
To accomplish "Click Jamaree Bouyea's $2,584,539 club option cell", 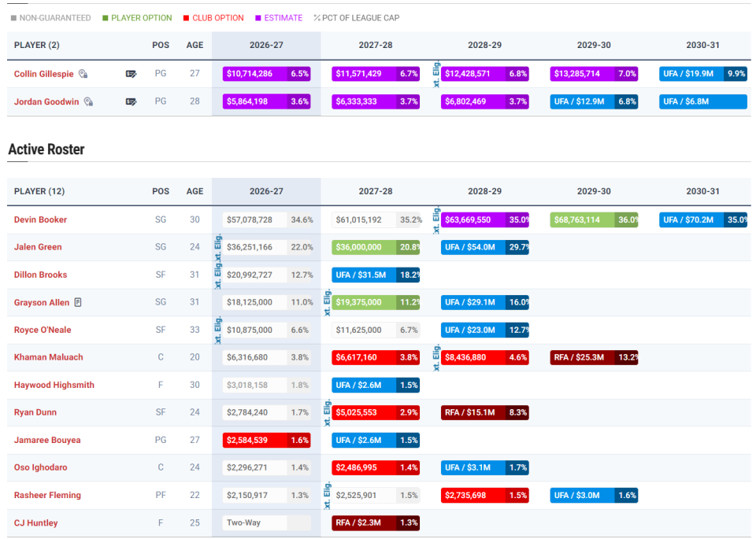I will point(266,440).
